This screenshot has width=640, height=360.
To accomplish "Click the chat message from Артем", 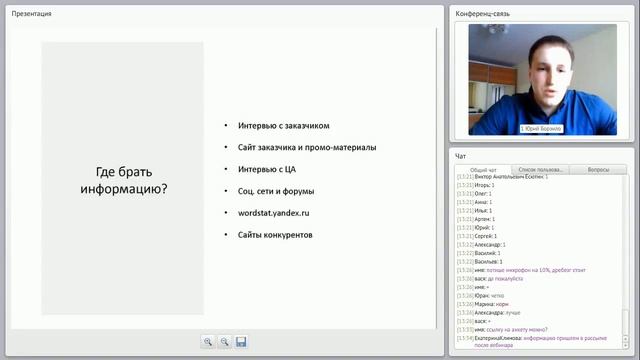I will click(476, 219).
